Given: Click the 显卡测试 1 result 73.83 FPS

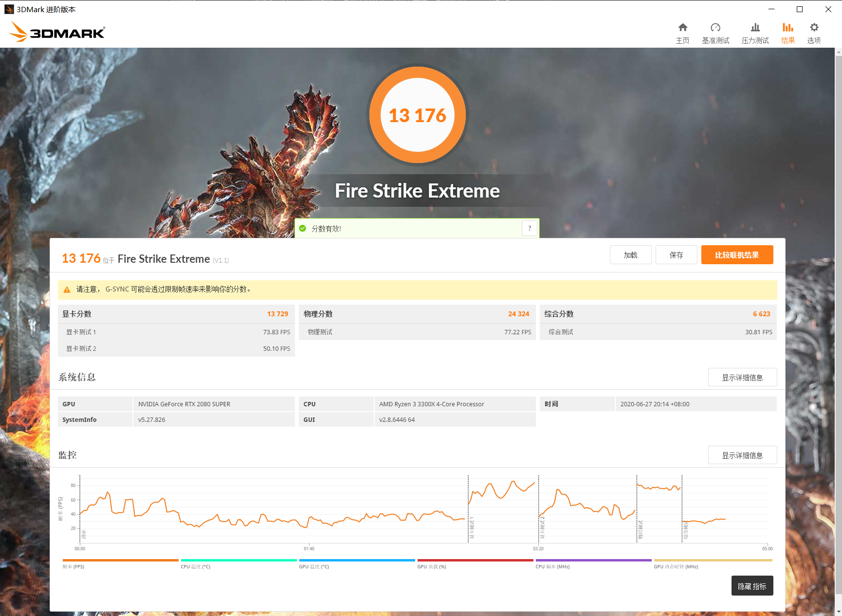Looking at the screenshot, I should coord(276,332).
